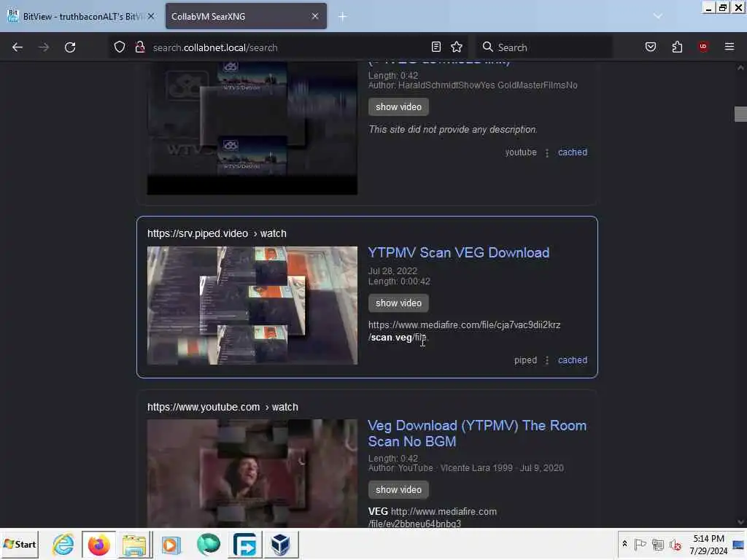This screenshot has width=747, height=560.
Task: Bookmark this page with the star icon
Action: point(457,47)
